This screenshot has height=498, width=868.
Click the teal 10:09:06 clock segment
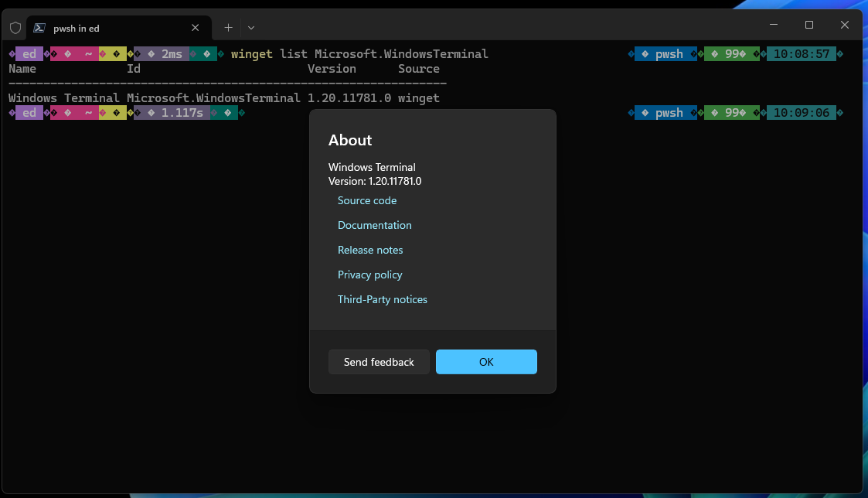click(802, 112)
